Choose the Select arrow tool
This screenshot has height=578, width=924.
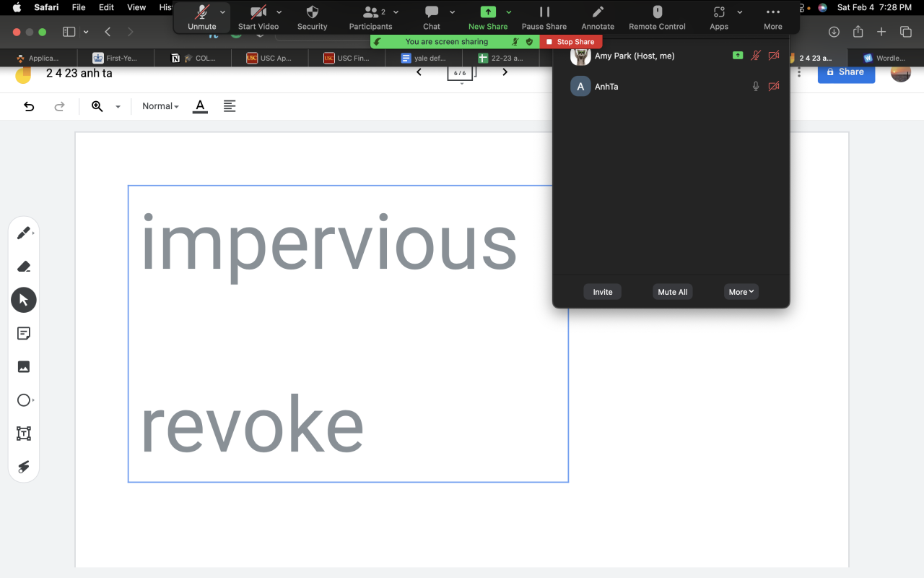tap(24, 300)
